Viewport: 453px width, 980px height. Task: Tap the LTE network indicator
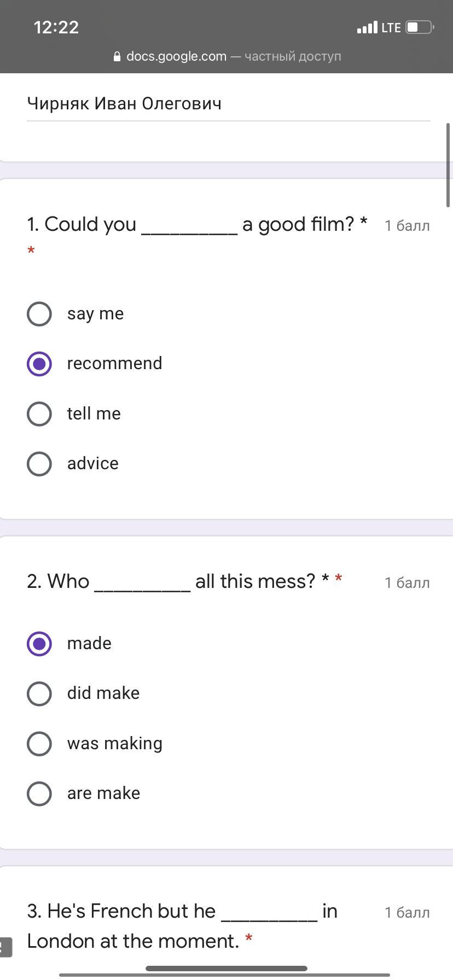pos(391,28)
